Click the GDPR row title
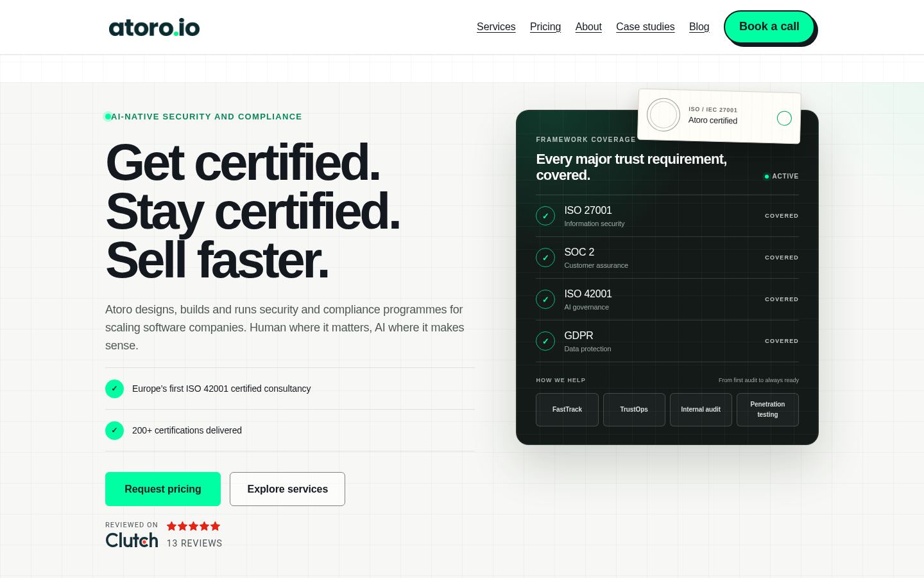The width and height of the screenshot is (924, 578). point(579,336)
